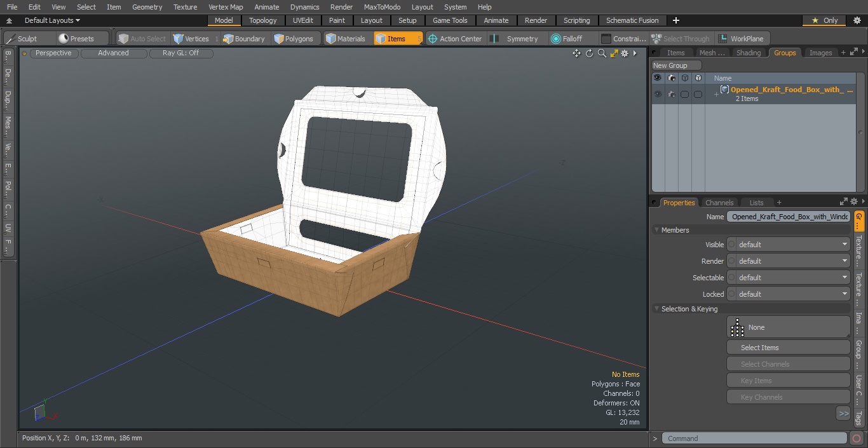Image resolution: width=868 pixels, height=448 pixels.
Task: Collapse the Selection & Keying section
Action: (657, 309)
